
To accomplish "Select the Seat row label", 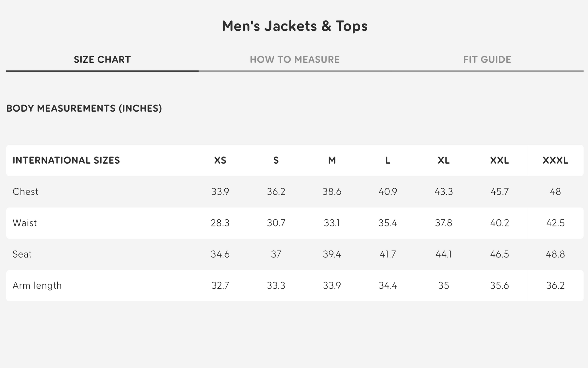I will (x=22, y=254).
